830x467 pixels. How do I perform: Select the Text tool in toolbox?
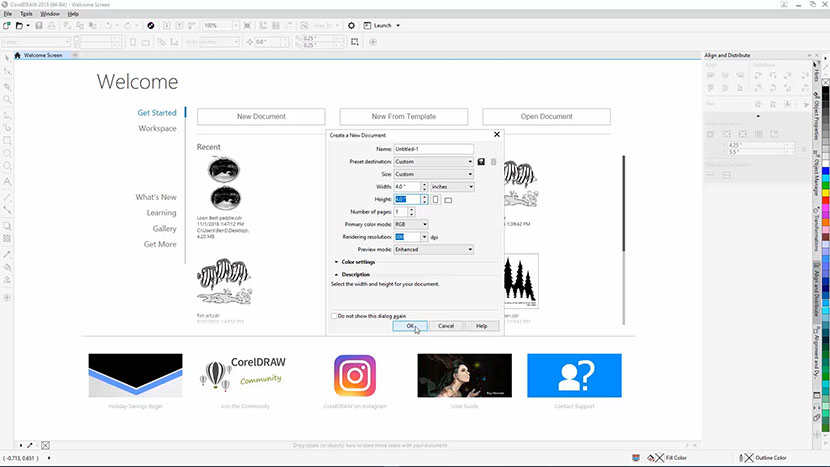(x=8, y=182)
